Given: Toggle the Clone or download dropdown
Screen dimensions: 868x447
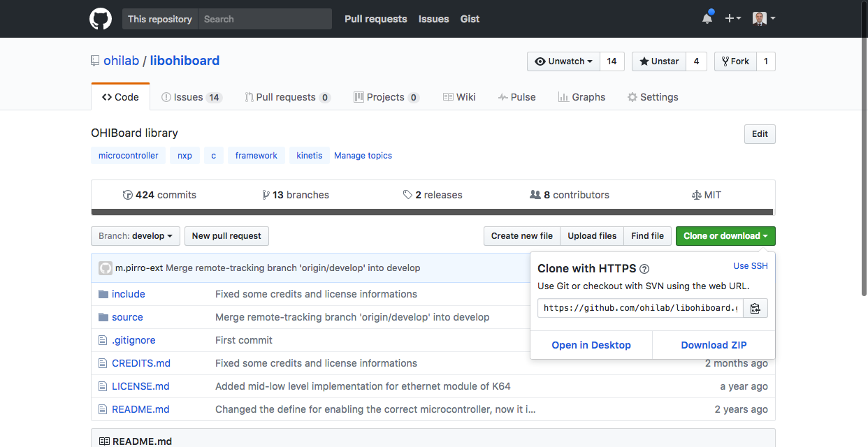Looking at the screenshot, I should [725, 236].
